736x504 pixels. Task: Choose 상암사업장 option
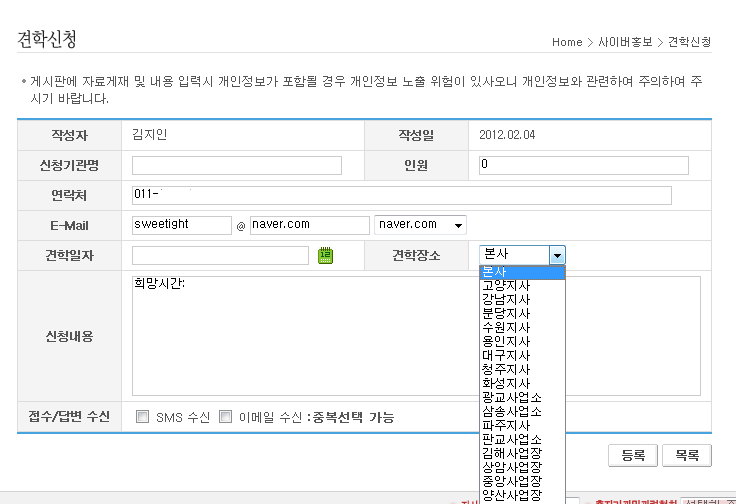coord(522,468)
